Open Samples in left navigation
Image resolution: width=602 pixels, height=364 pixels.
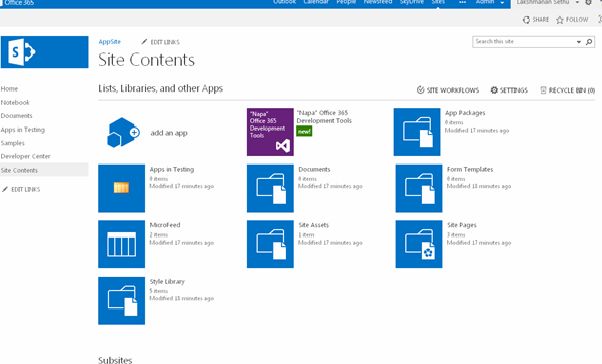13,143
